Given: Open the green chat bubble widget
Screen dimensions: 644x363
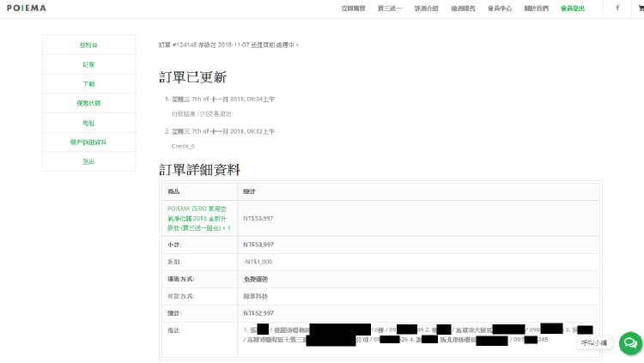Looking at the screenshot, I should click(630, 343).
